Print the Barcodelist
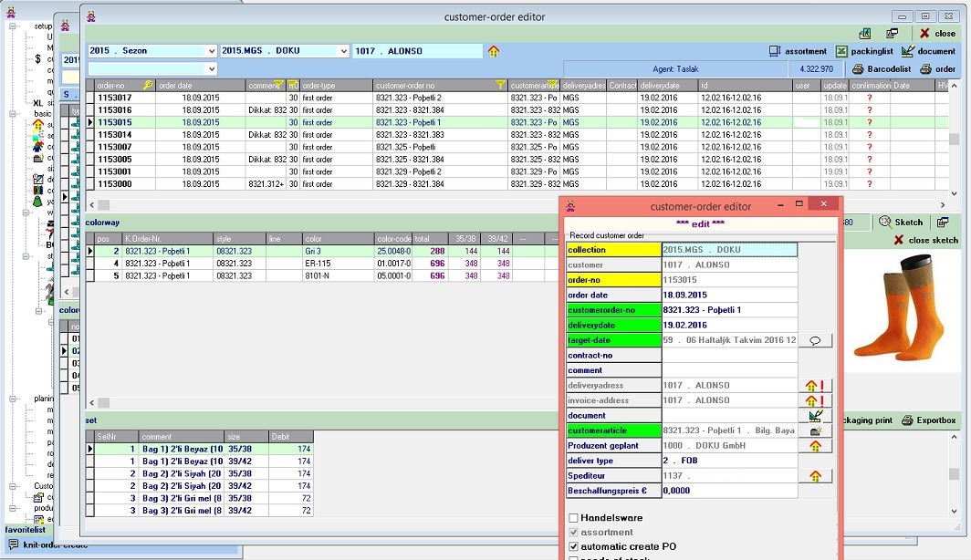 pyautogui.click(x=882, y=69)
